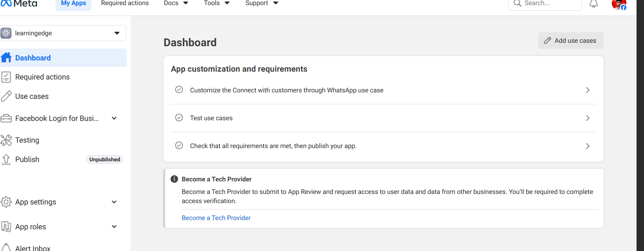The height and width of the screenshot is (251, 644).
Task: Click pencil icon on Add use cases
Action: click(547, 40)
